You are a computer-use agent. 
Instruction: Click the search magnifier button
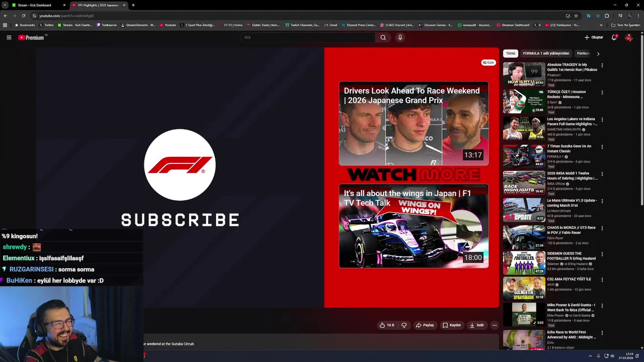coord(383,37)
